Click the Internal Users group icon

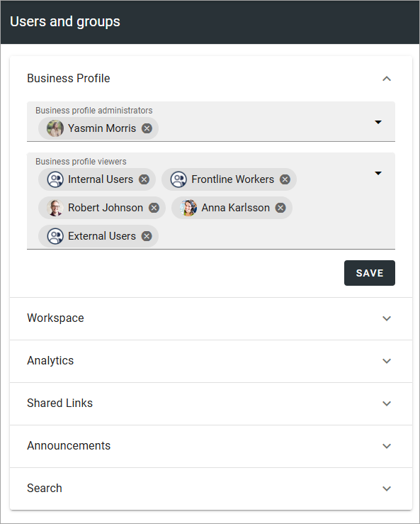55,179
